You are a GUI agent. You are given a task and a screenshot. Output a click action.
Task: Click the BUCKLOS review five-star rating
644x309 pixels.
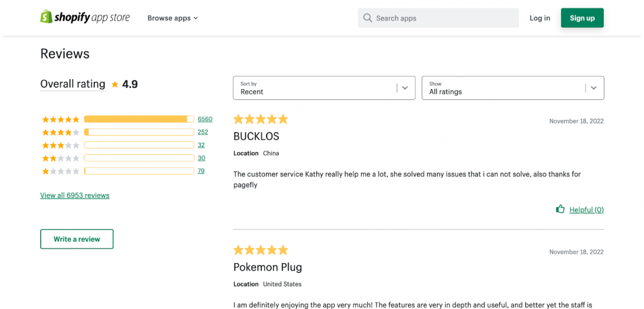(261, 119)
